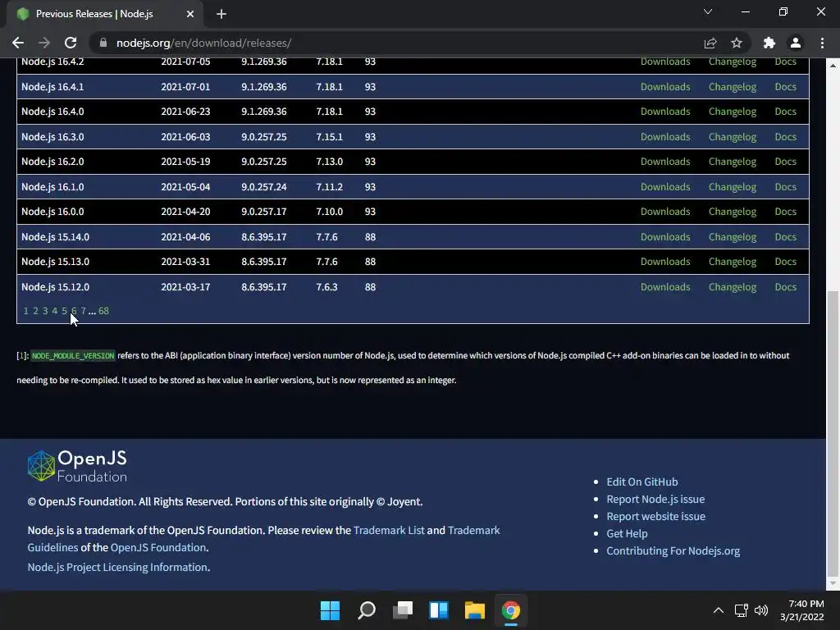
Task: Open clock and date 7:40 PM
Action: tap(802, 610)
